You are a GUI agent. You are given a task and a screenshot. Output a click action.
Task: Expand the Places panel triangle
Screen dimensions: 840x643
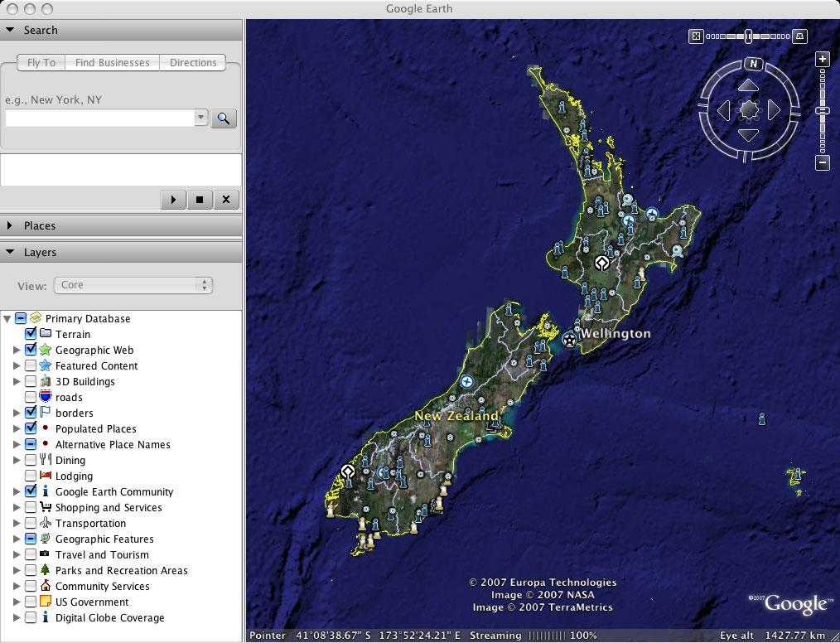pyautogui.click(x=10, y=225)
